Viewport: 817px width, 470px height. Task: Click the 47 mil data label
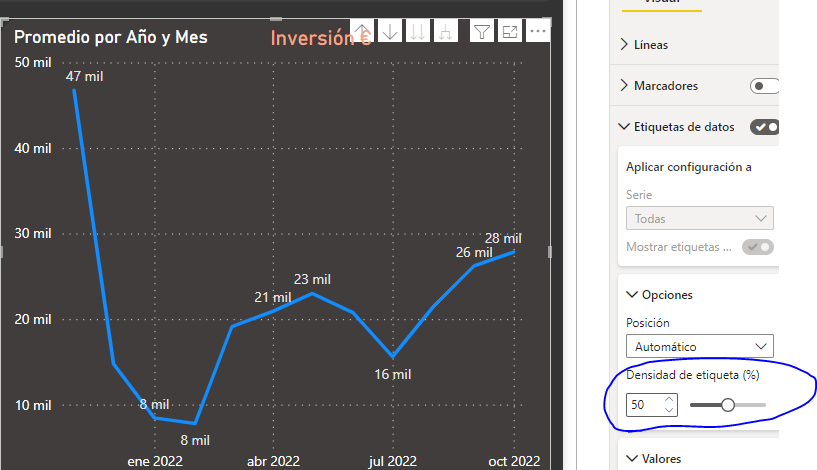[84, 77]
